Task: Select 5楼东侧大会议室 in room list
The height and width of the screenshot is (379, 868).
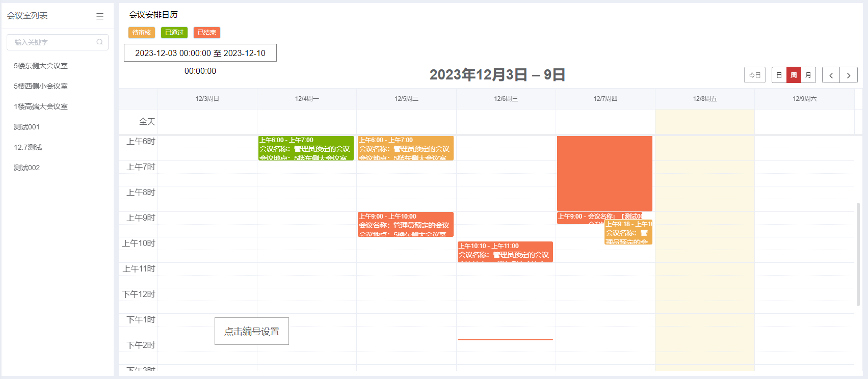Action: click(x=41, y=66)
